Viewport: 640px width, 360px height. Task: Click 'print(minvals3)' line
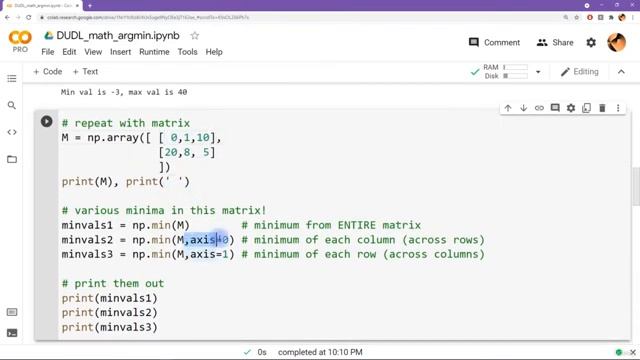[109, 327]
